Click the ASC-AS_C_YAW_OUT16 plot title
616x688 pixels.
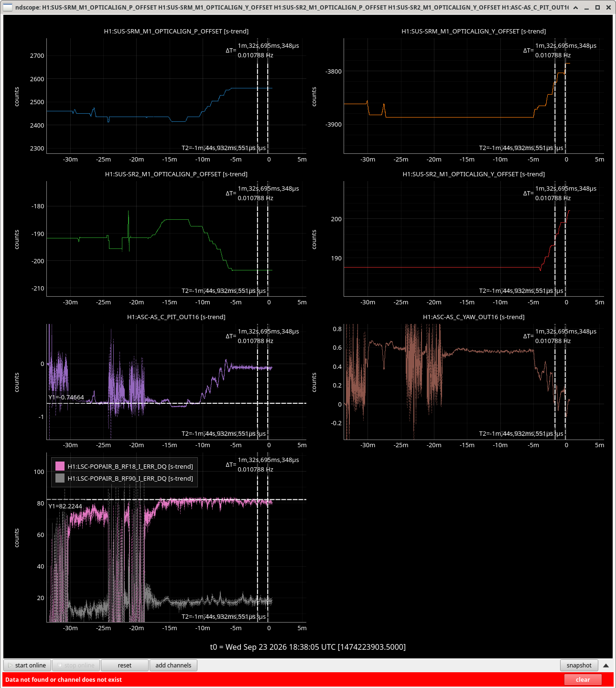pyautogui.click(x=474, y=317)
